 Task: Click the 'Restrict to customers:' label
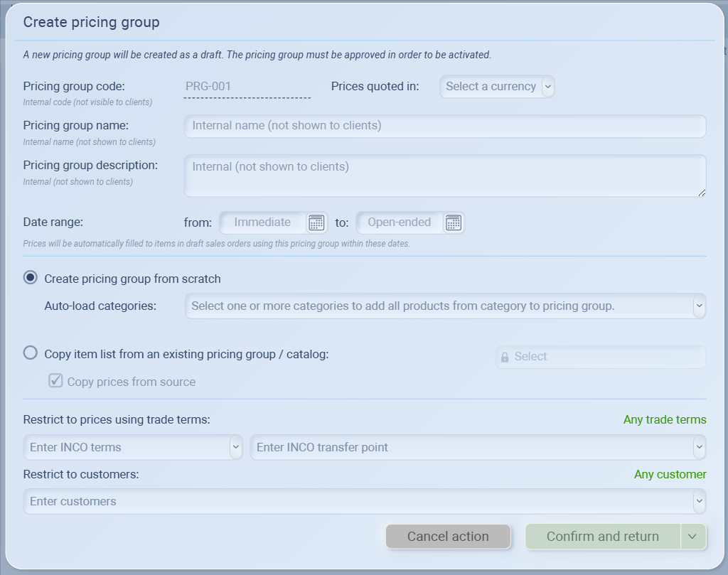pyautogui.click(x=81, y=474)
